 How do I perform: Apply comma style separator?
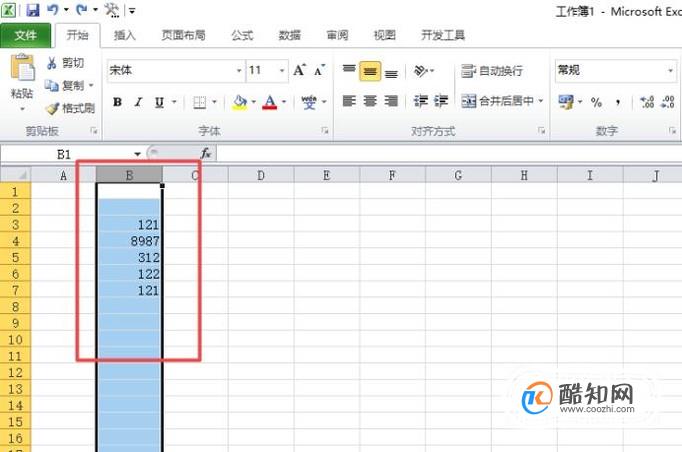[x=618, y=103]
